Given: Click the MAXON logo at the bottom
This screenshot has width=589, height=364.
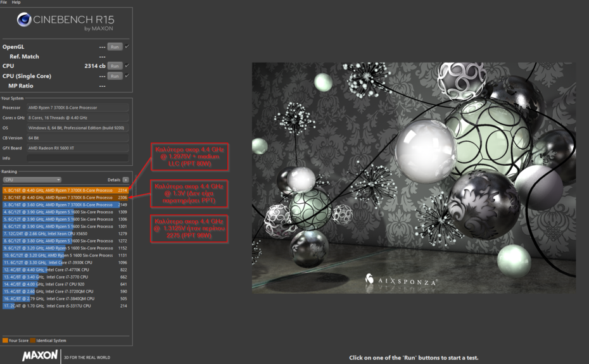Looking at the screenshot, I should coord(40,355).
